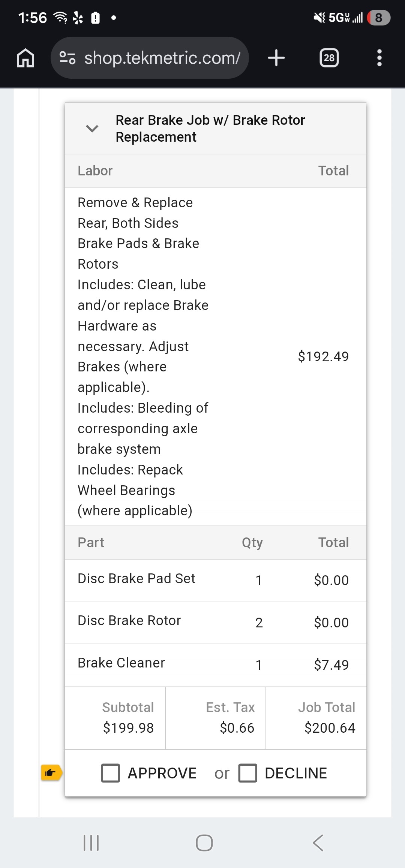Tap the browser home icon
Viewport: 405px width, 868px height.
pyautogui.click(x=25, y=58)
